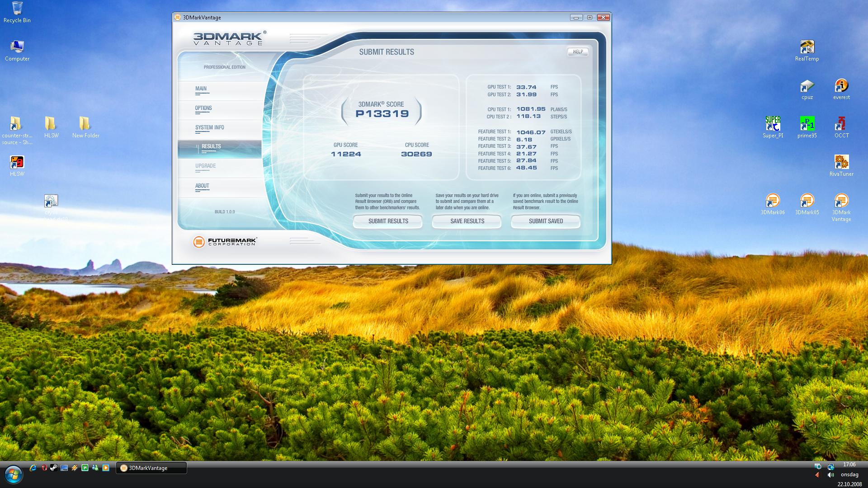Select the 3DMark Vantage desktop shortcut
Image resolution: width=868 pixels, height=488 pixels.
pos(841,208)
